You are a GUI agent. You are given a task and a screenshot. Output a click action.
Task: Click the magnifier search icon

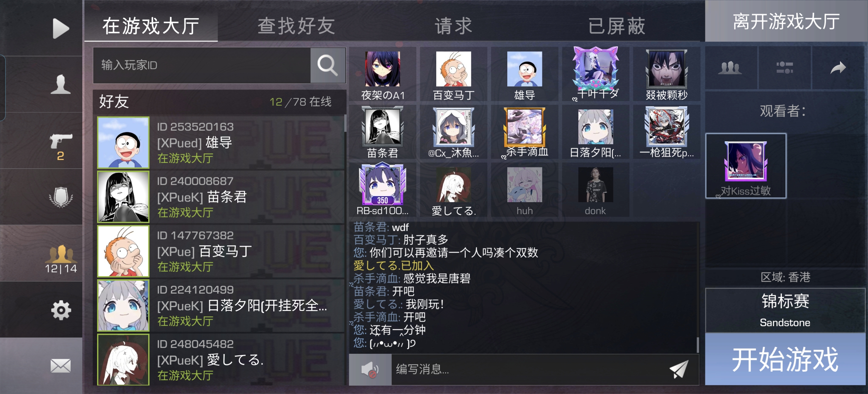click(x=328, y=65)
